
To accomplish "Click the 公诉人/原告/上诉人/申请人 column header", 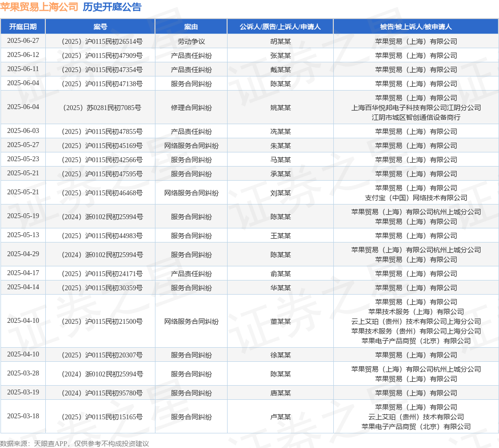I will click(x=280, y=27).
